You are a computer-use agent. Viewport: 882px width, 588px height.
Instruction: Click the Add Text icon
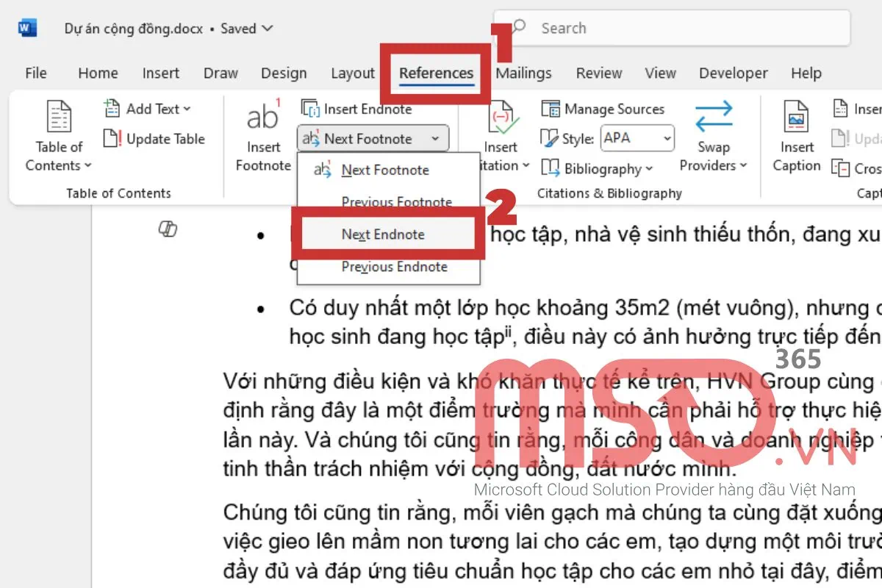tap(112, 109)
